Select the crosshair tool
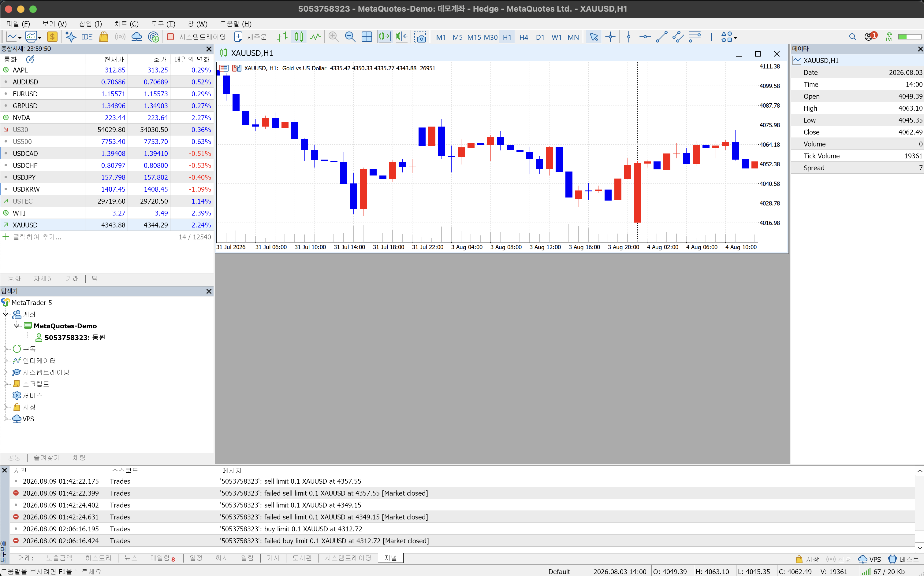 pyautogui.click(x=610, y=37)
